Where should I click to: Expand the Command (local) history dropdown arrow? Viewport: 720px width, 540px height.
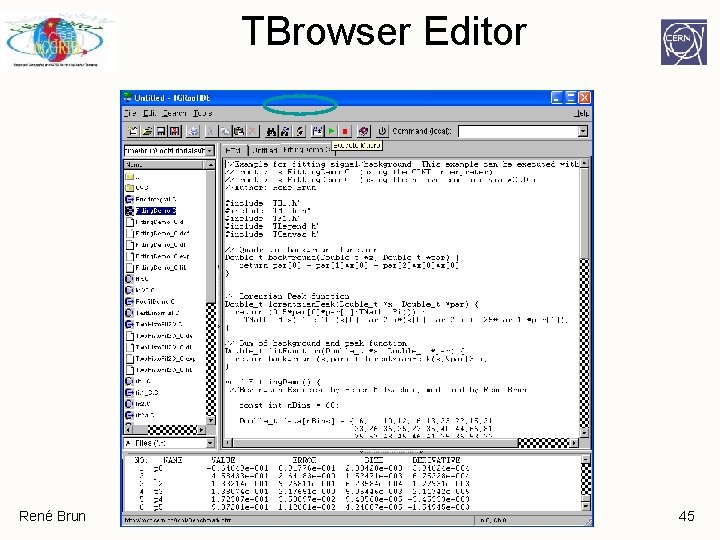[583, 131]
